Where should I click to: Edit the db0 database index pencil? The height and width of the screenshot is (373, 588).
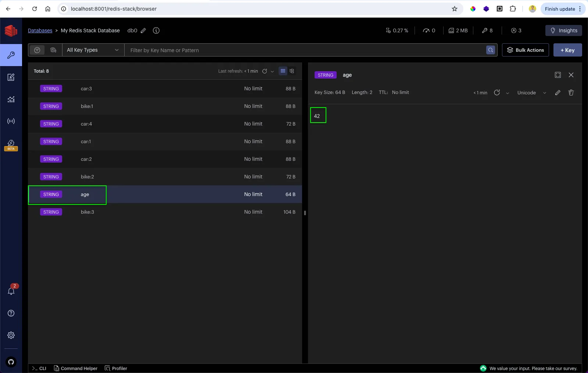(x=143, y=30)
